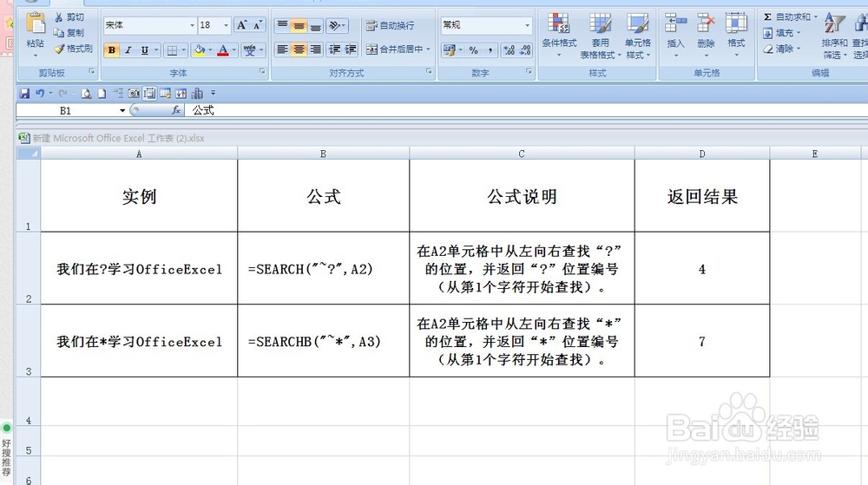Select middle vertical alignment

299,25
